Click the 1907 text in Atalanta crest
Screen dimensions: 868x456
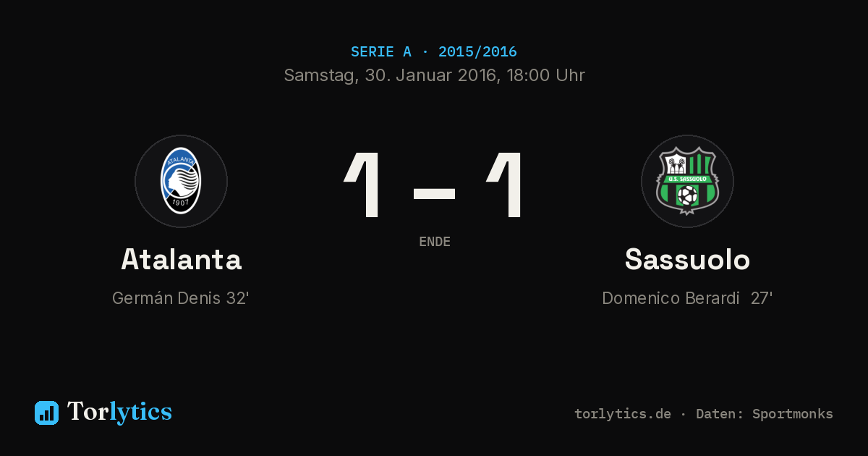[x=181, y=203]
